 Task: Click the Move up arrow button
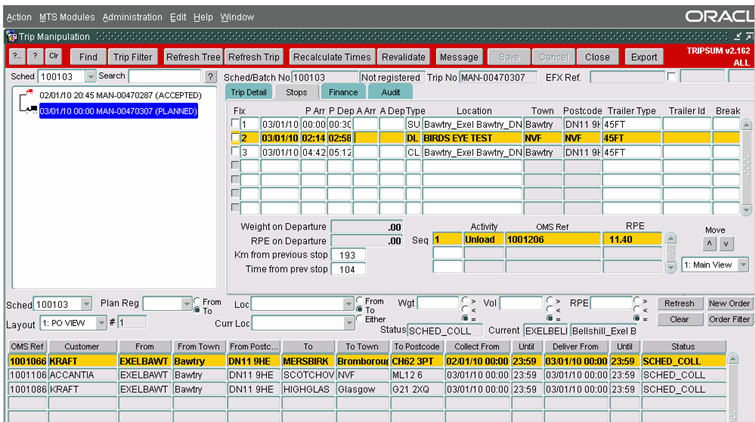[x=709, y=244]
